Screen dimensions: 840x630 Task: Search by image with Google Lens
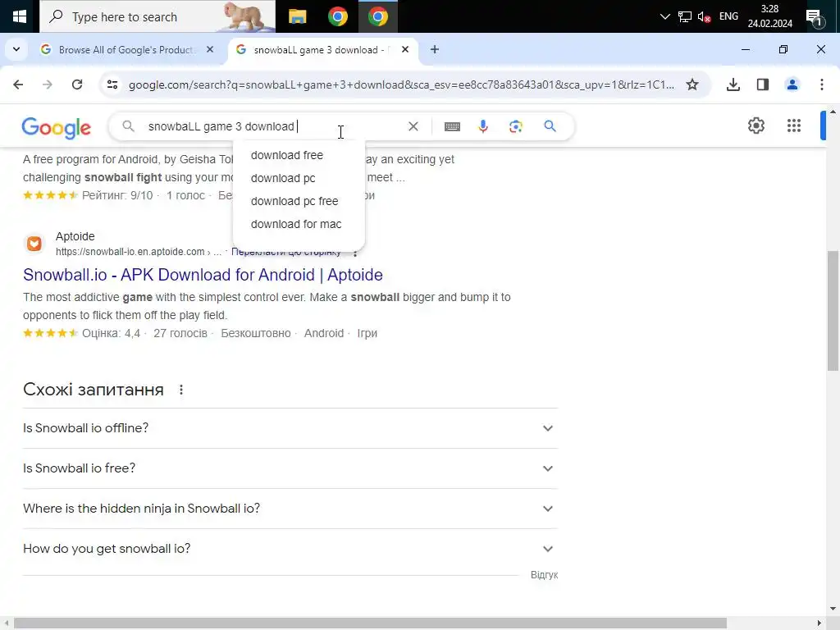point(516,126)
